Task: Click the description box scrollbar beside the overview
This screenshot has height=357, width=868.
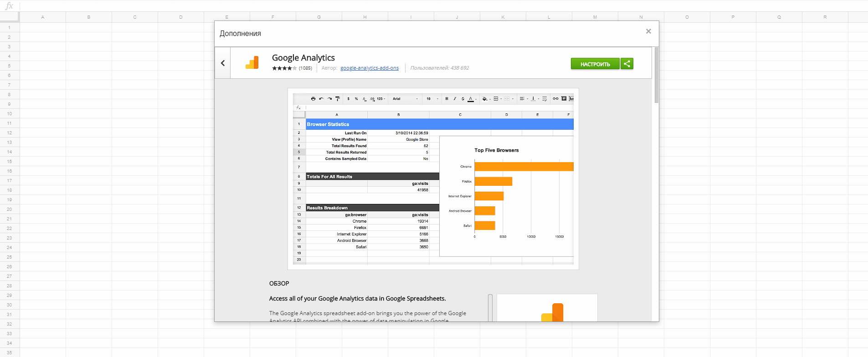Action: (490, 308)
